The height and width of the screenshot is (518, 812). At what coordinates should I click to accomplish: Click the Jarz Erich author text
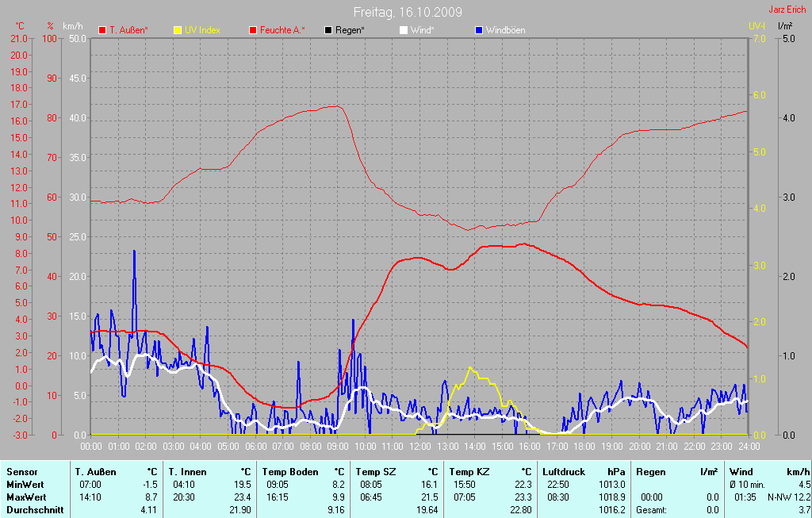tap(787, 10)
